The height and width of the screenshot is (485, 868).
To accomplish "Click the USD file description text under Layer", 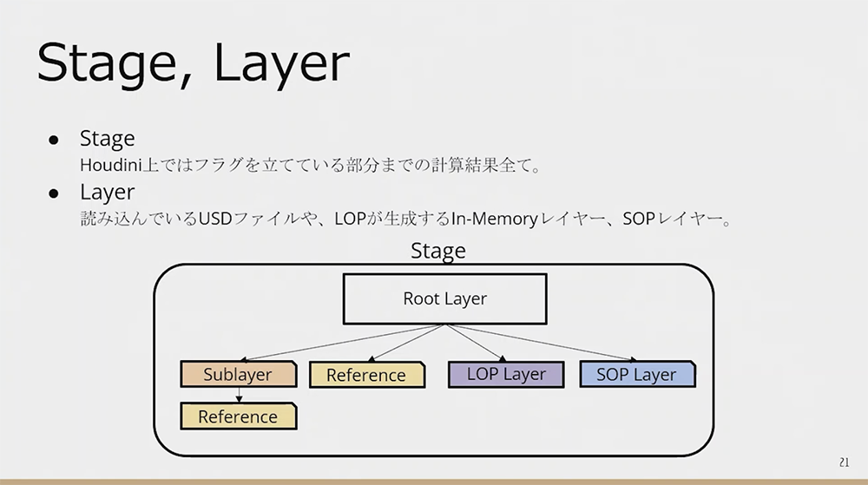I will click(x=405, y=219).
